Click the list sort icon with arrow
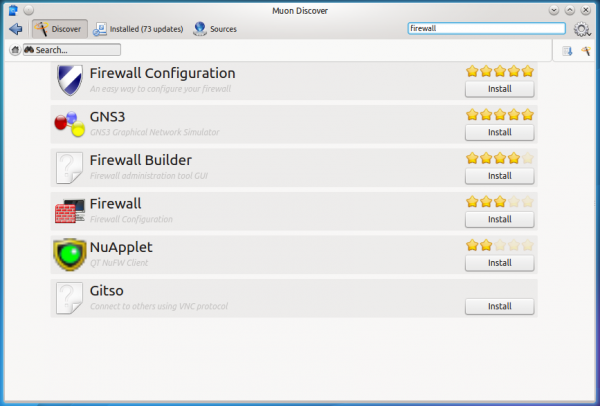This screenshot has width=600, height=406. [567, 51]
